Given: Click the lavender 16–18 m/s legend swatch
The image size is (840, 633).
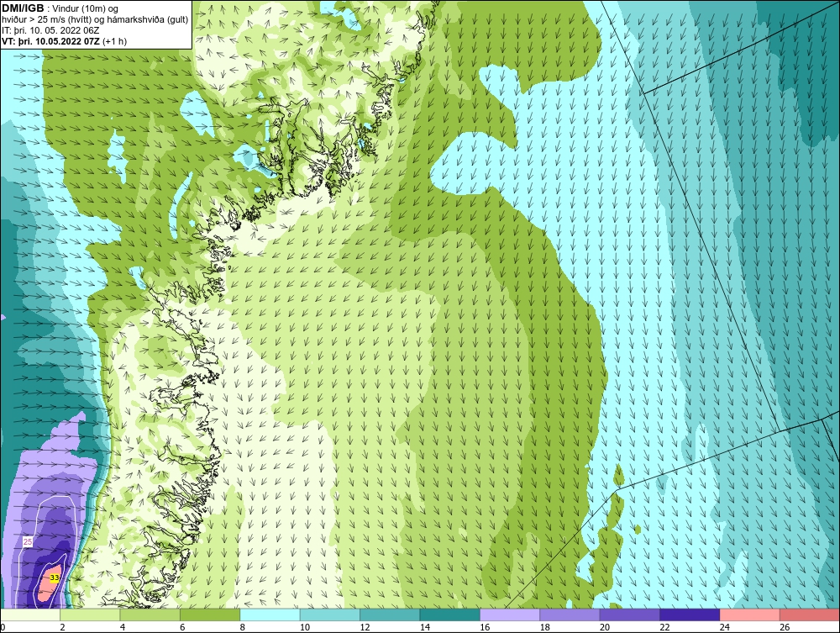Looking at the screenshot, I should point(510,615).
